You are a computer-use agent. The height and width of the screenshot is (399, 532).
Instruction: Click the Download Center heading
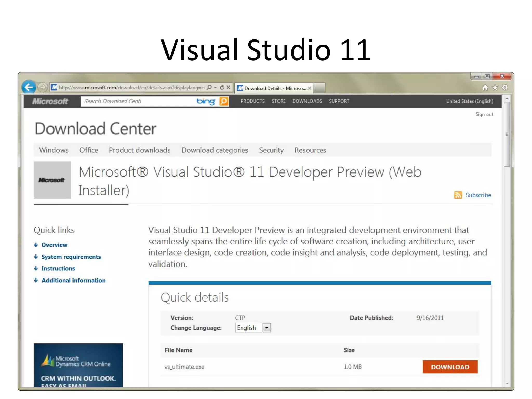(x=95, y=129)
